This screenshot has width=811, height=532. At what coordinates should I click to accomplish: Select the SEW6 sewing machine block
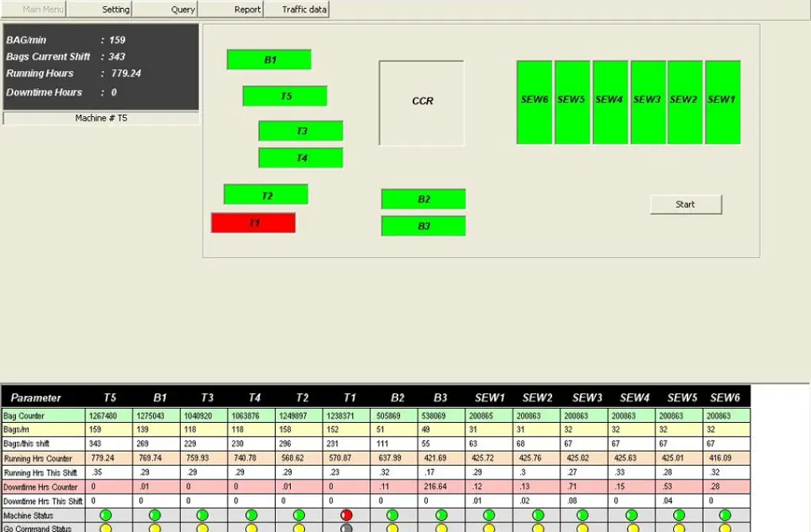pos(535,103)
